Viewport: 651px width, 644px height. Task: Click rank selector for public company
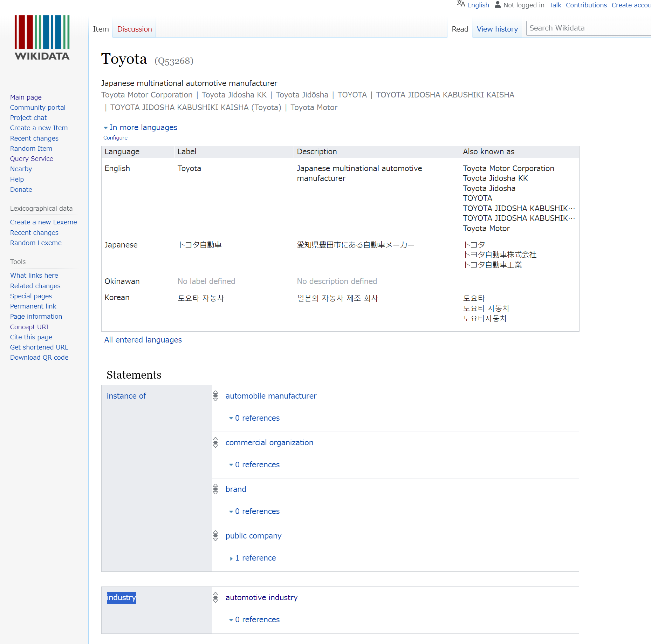pyautogui.click(x=215, y=536)
